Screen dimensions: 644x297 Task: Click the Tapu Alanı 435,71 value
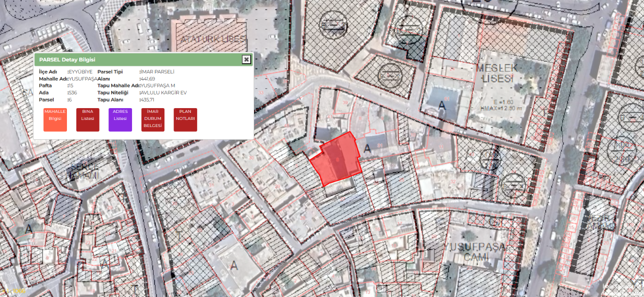click(x=148, y=100)
